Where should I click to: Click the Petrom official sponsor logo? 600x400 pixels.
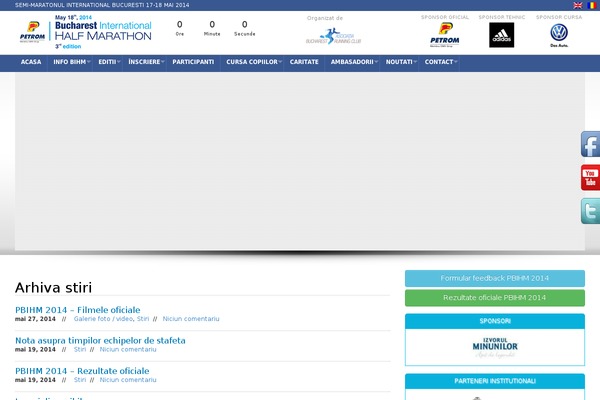tap(445, 34)
